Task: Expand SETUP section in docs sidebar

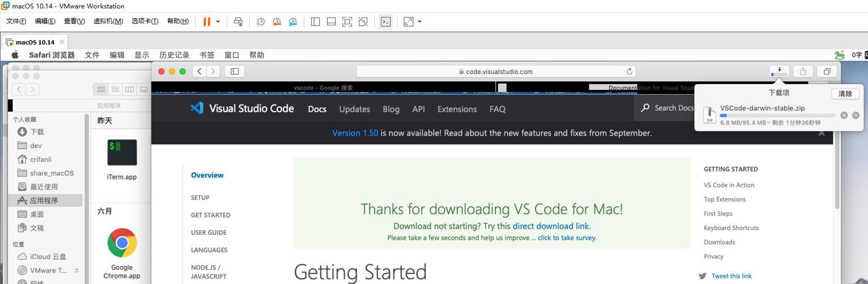Action: click(x=200, y=198)
